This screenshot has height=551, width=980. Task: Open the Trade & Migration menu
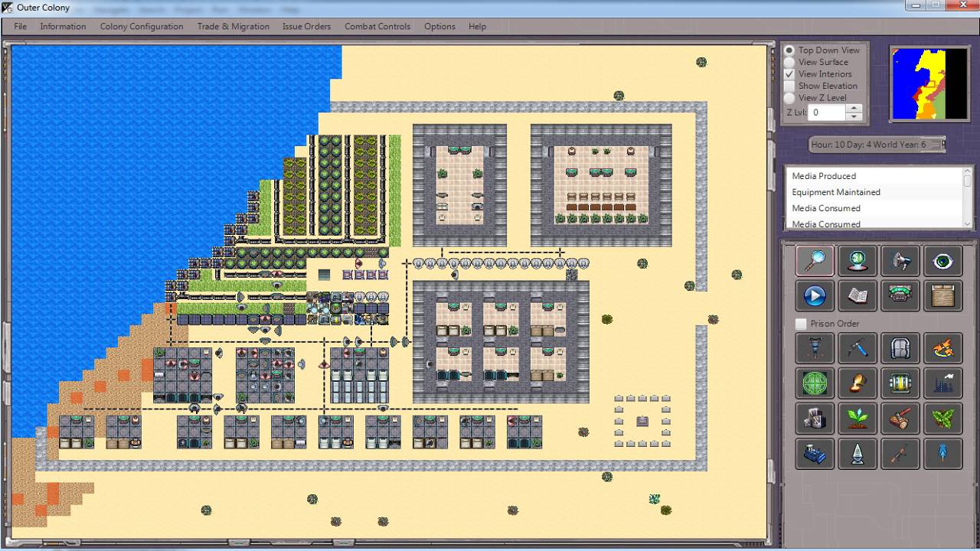tap(233, 26)
